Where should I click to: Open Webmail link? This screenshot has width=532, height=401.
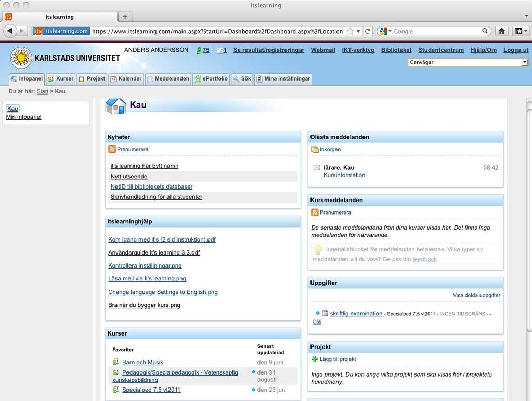click(x=323, y=50)
